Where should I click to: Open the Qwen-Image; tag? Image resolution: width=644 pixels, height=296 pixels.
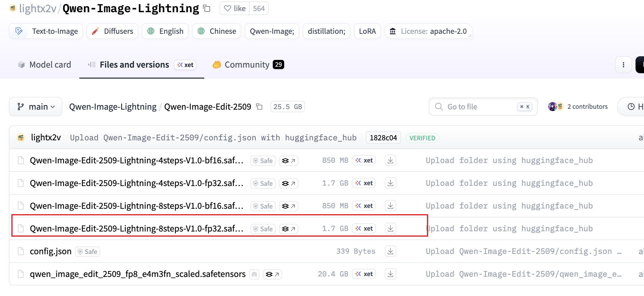[272, 31]
